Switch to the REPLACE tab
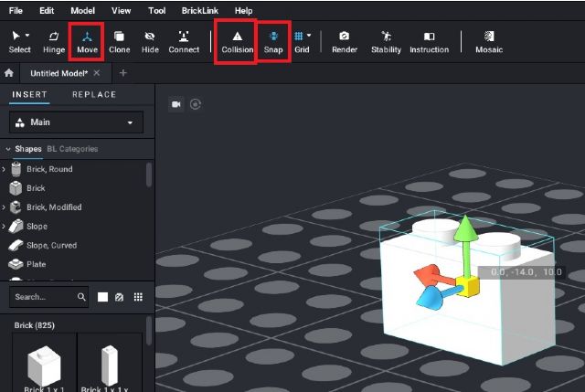 94,94
